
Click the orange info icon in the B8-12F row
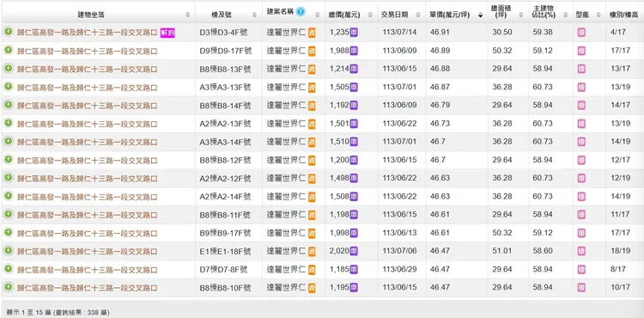[312, 160]
